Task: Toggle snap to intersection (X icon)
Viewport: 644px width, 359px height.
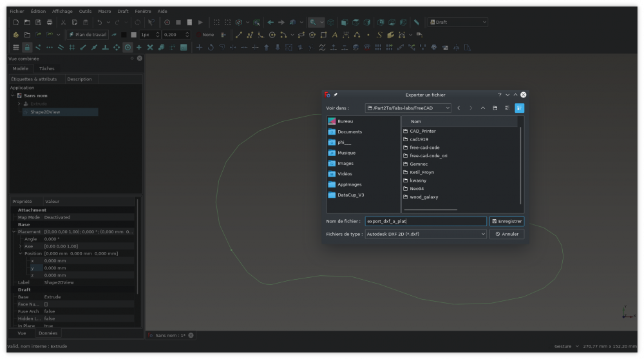Action: click(150, 48)
